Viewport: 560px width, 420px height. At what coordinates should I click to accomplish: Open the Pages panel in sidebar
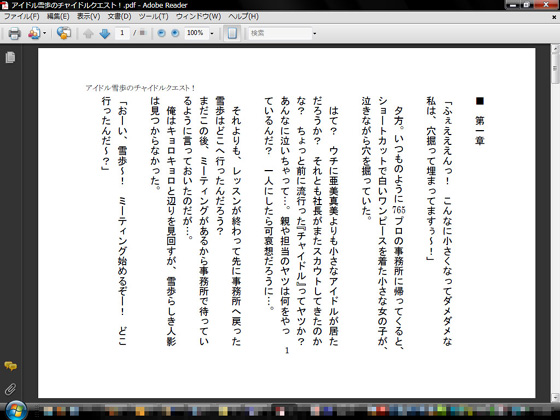coord(10,57)
